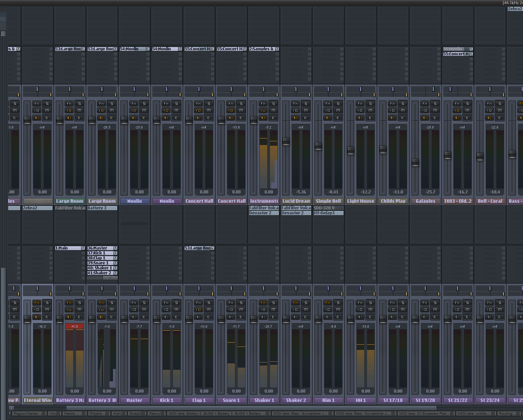Click the speaker icon on Shaker 1

tap(263, 317)
